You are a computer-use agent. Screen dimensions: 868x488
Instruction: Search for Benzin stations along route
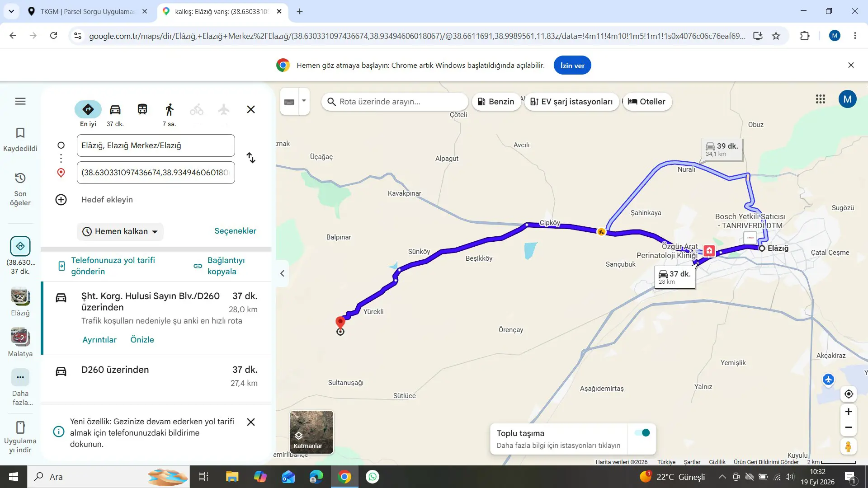click(x=496, y=102)
